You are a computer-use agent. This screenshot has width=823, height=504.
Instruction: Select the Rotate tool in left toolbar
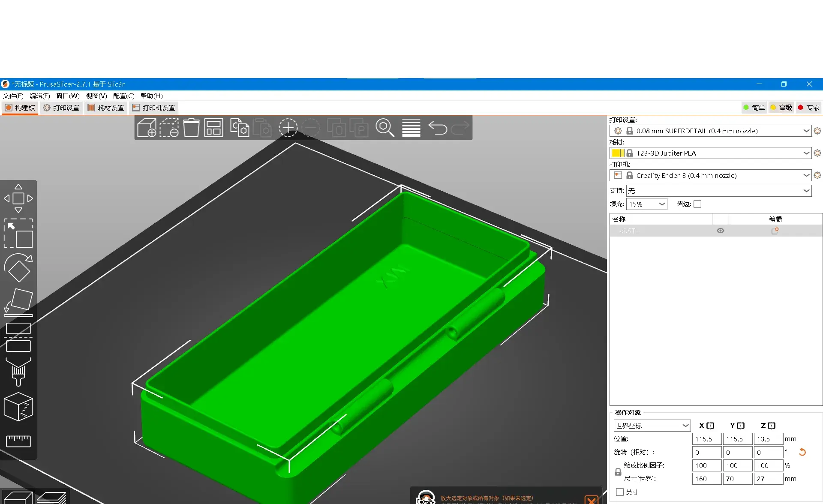(18, 267)
